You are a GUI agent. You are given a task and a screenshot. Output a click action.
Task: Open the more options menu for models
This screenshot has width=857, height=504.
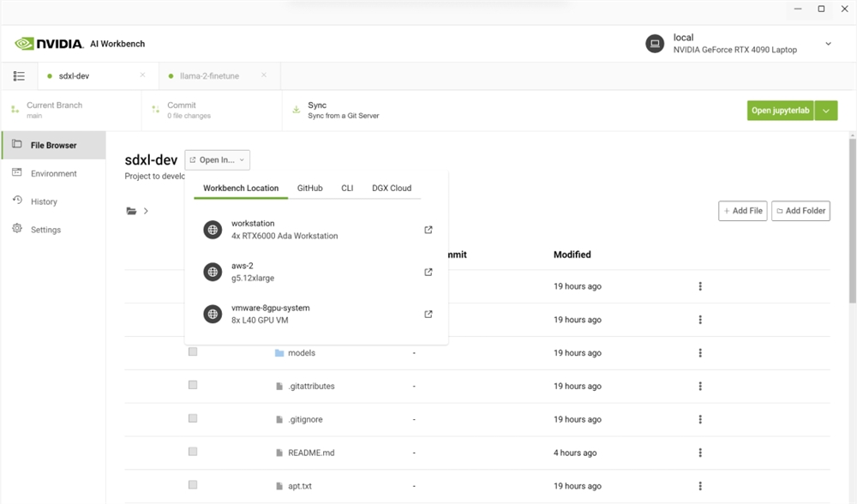tap(700, 353)
